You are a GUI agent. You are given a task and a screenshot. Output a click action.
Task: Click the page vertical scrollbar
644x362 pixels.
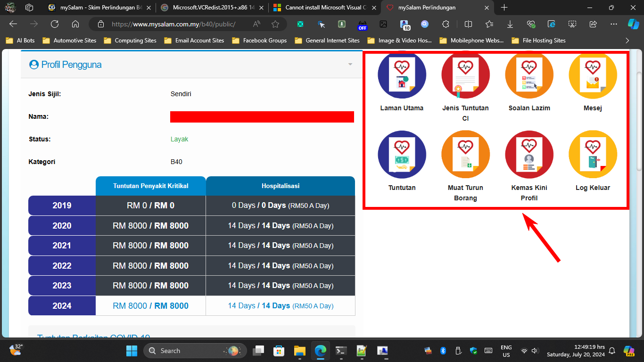click(639, 121)
